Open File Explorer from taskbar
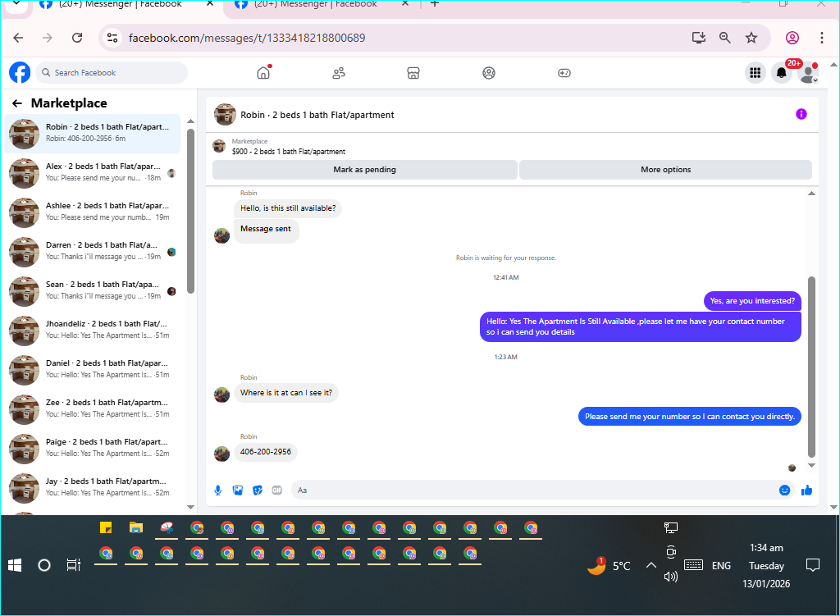The image size is (840, 616). click(x=136, y=527)
